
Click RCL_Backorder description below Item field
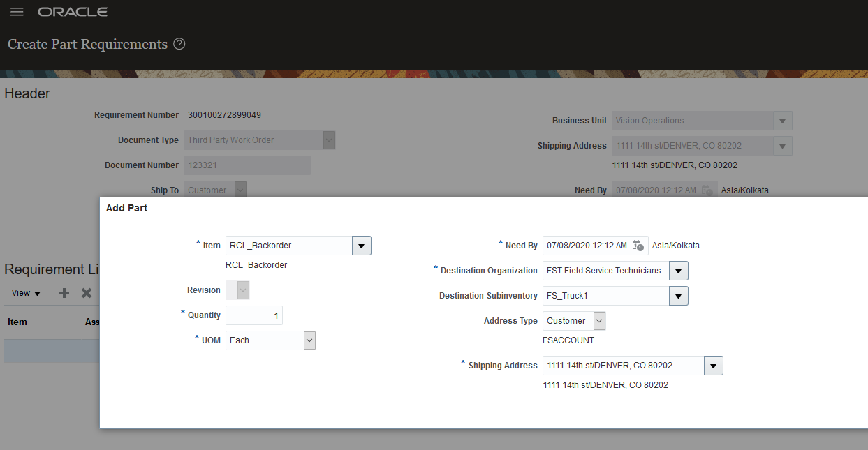pos(256,265)
